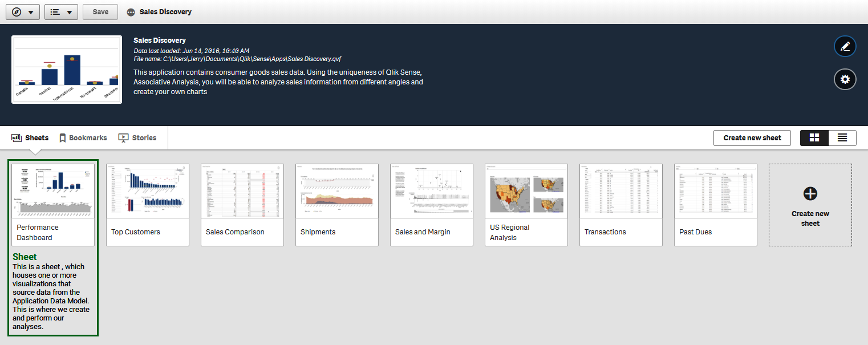Screen dimensions: 868x345
Task: Open the Shipments sheet thumbnail
Action: pyautogui.click(x=337, y=191)
